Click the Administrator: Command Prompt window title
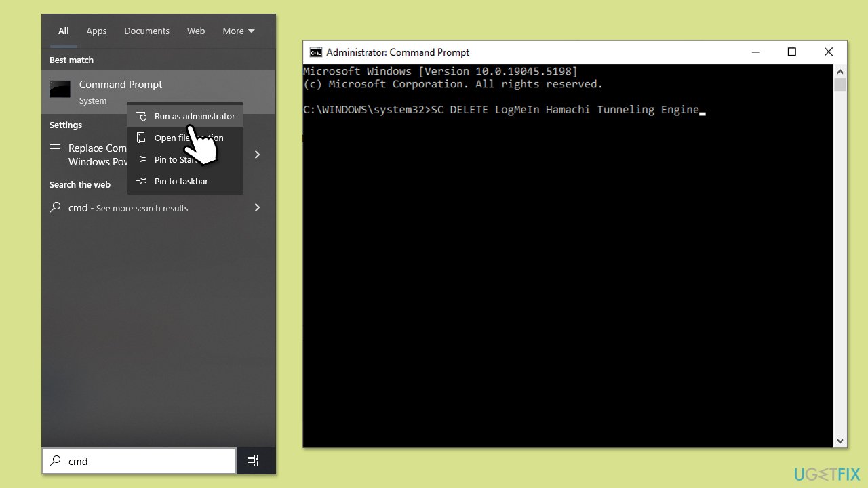The height and width of the screenshot is (488, 868). tap(398, 52)
